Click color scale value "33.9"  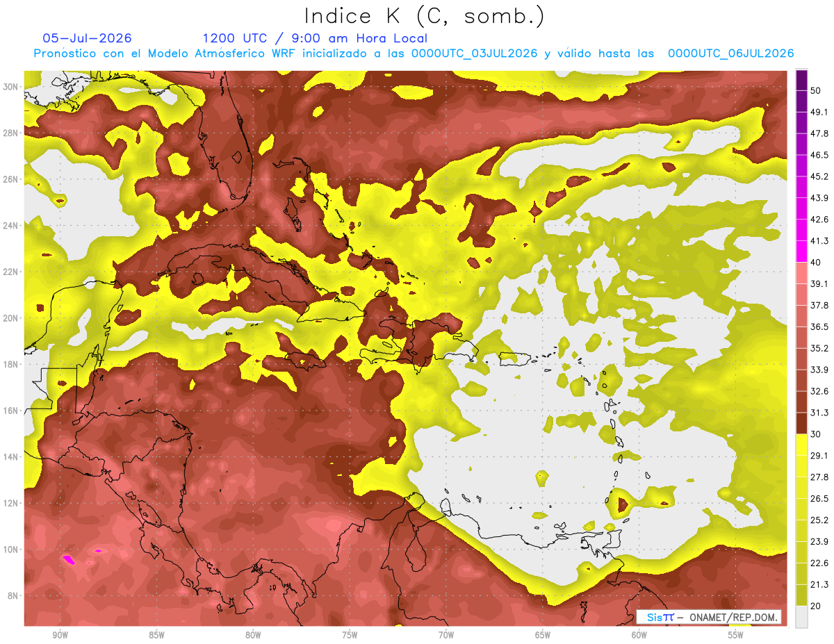pos(819,370)
